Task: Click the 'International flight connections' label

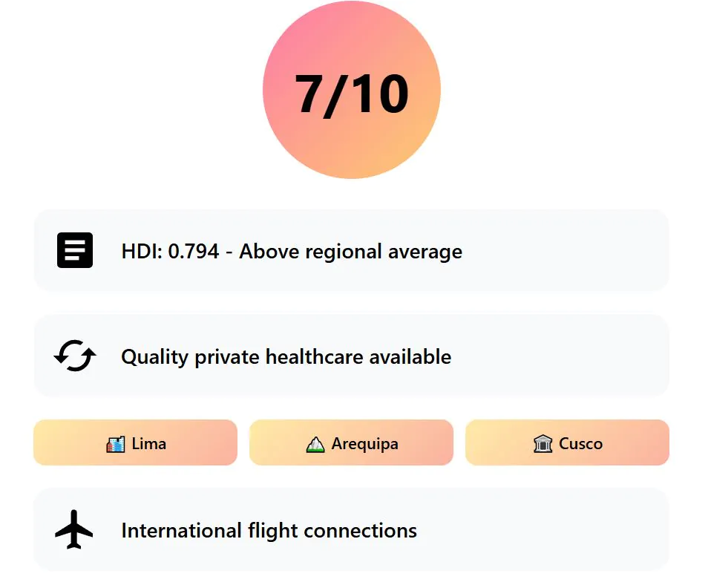Action: click(269, 531)
